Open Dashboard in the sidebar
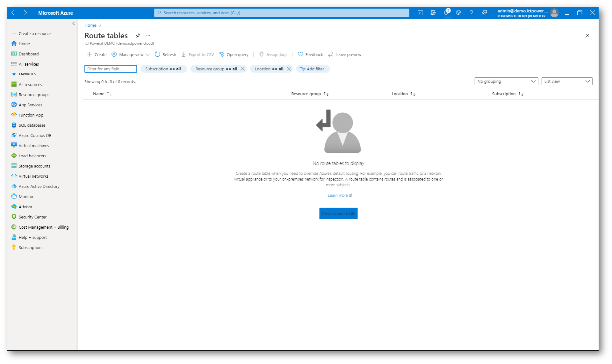Viewport: 612px width, 364px height. pyautogui.click(x=25, y=54)
